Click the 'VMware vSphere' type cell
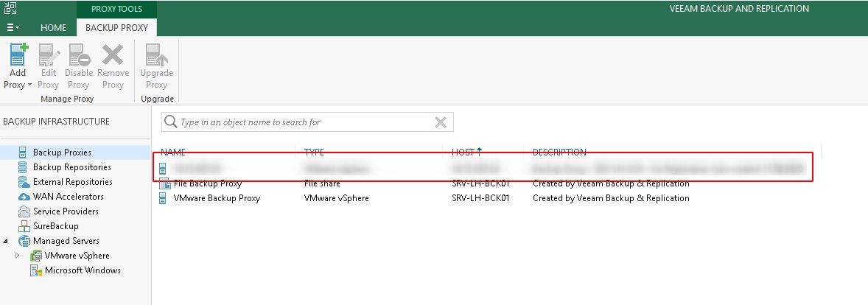The height and width of the screenshot is (305, 868). 337,198
